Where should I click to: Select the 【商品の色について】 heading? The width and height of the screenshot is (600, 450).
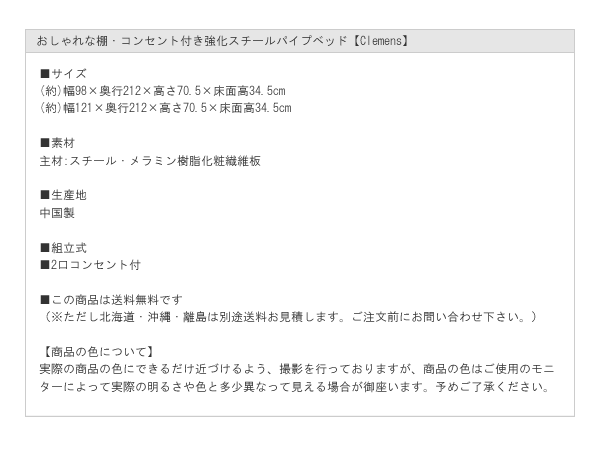(x=98, y=352)
